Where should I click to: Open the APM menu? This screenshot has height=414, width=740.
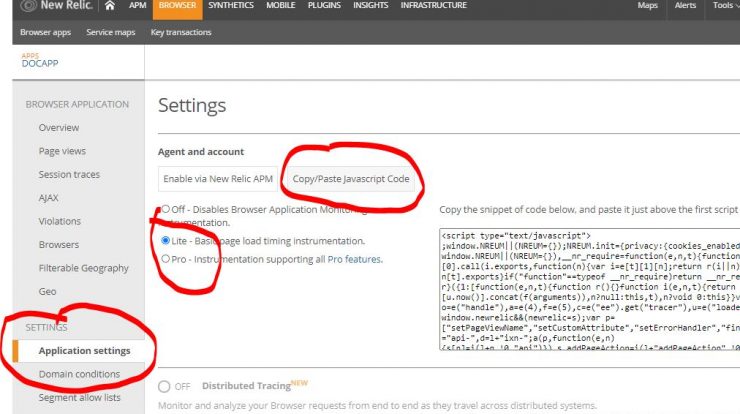pyautogui.click(x=137, y=6)
